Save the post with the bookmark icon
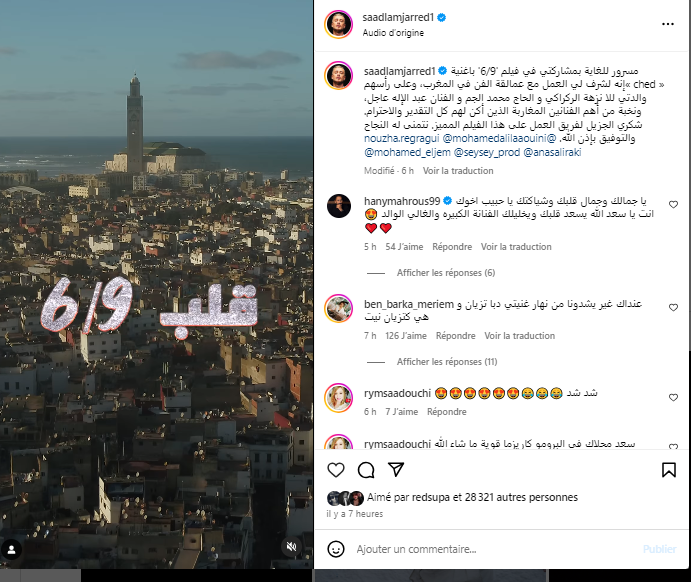Screen dimensions: 691x582 669,470
